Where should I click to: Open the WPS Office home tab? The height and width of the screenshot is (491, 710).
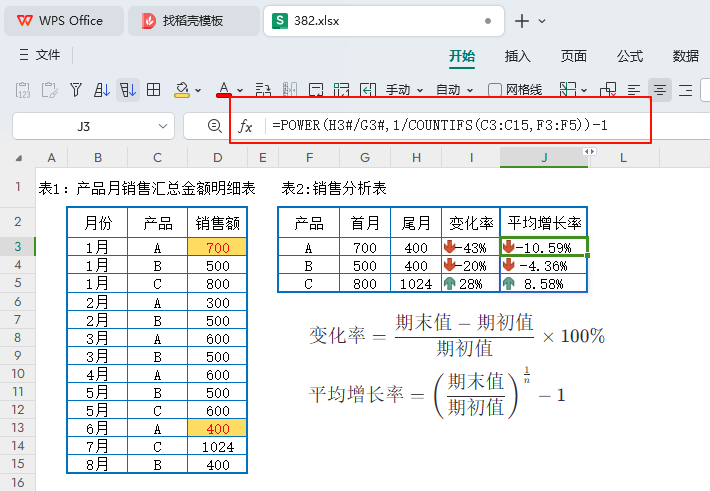coord(64,21)
